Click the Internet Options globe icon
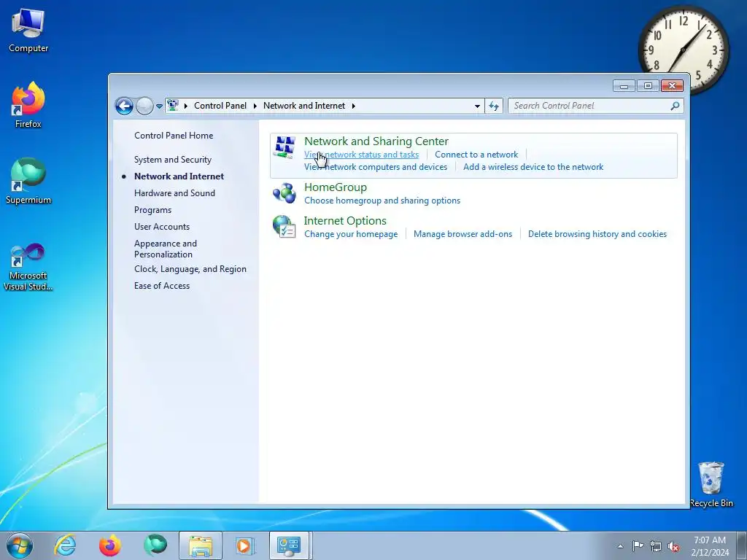 pyautogui.click(x=285, y=226)
